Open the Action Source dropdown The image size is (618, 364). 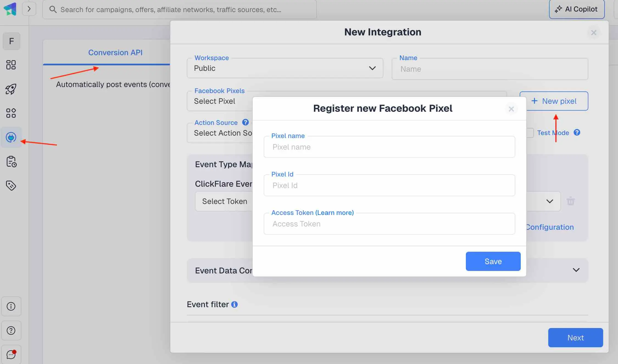click(x=220, y=133)
